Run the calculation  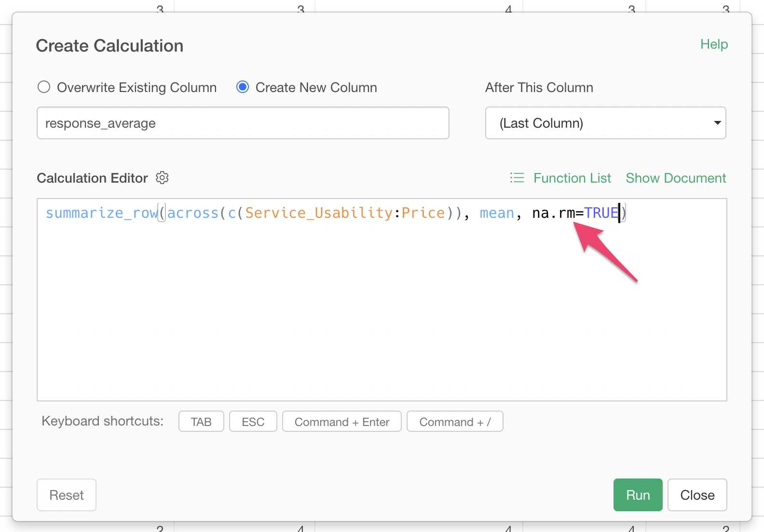pos(638,495)
